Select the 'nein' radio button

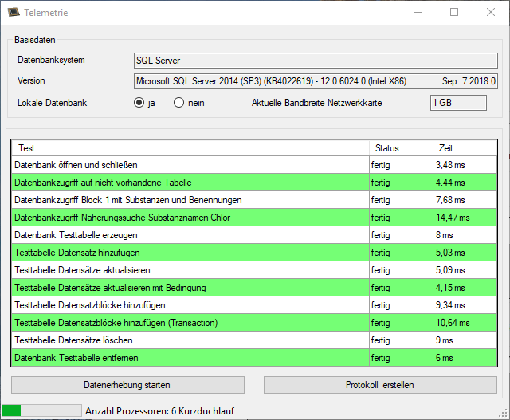pyautogui.click(x=178, y=103)
